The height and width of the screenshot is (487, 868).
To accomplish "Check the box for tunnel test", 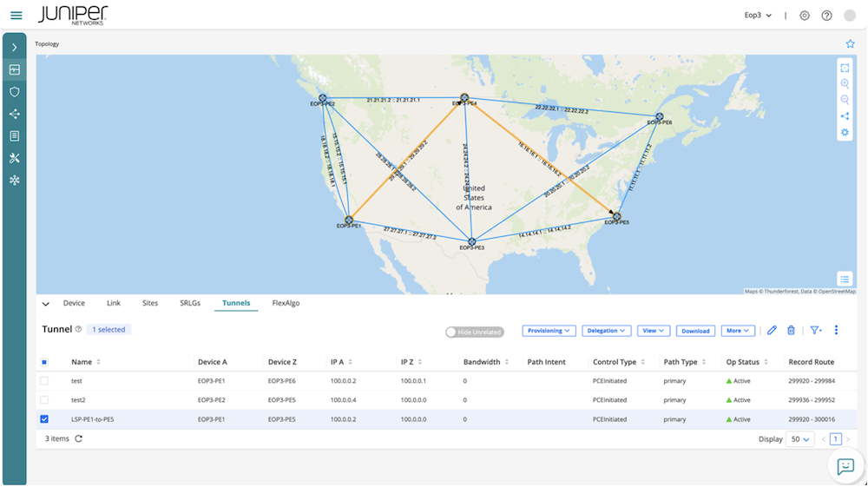I will pyautogui.click(x=44, y=381).
